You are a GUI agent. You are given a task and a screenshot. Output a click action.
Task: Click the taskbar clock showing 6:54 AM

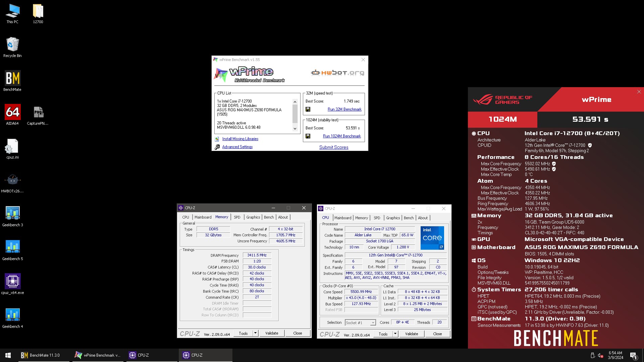pos(615,355)
